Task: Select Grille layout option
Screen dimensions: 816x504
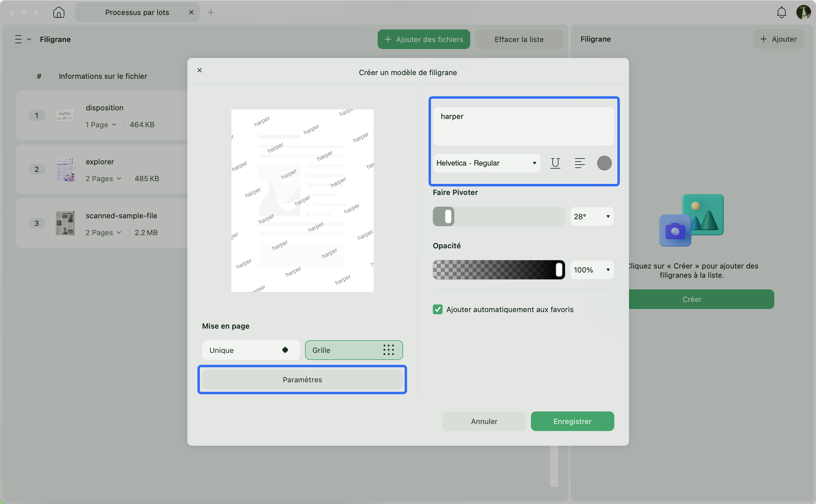Action: pyautogui.click(x=353, y=350)
